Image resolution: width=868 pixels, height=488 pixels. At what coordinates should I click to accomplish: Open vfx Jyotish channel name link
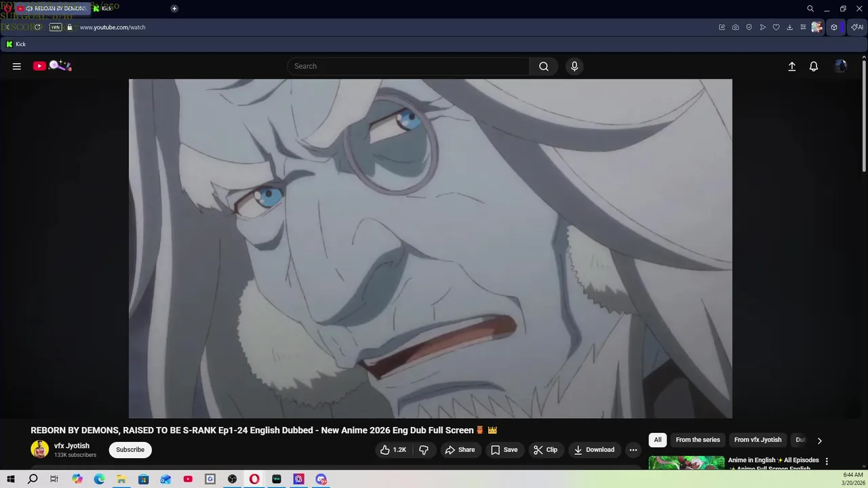[x=72, y=446]
